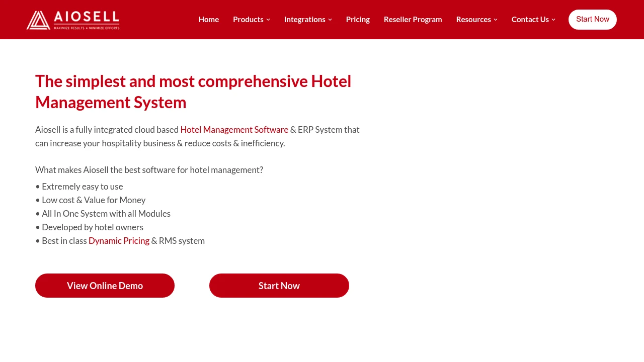Click the Dynamic Pricing link
Viewport: 644px width, 362px height.
coord(119,239)
